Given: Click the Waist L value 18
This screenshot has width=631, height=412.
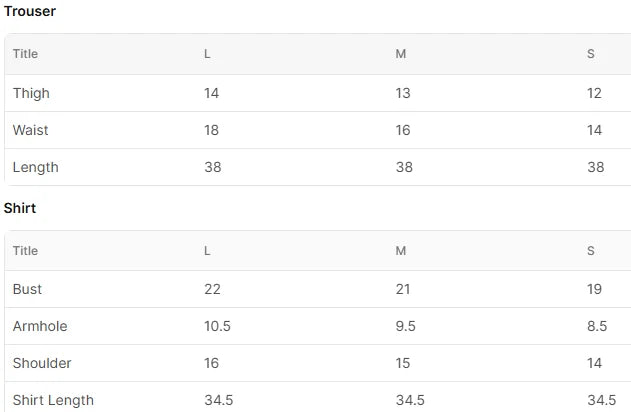Looking at the screenshot, I should point(211,130).
